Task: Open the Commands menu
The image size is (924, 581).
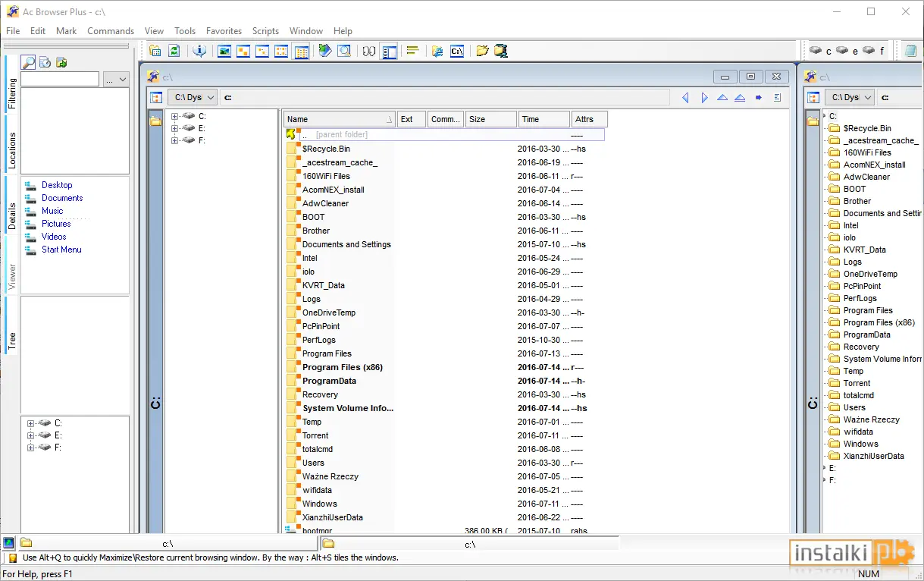Action: [x=111, y=31]
